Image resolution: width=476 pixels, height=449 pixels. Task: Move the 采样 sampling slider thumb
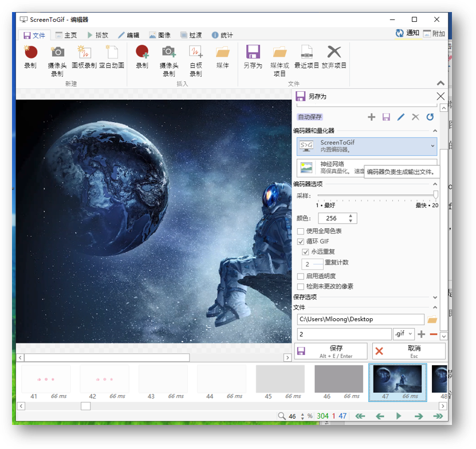click(435, 194)
